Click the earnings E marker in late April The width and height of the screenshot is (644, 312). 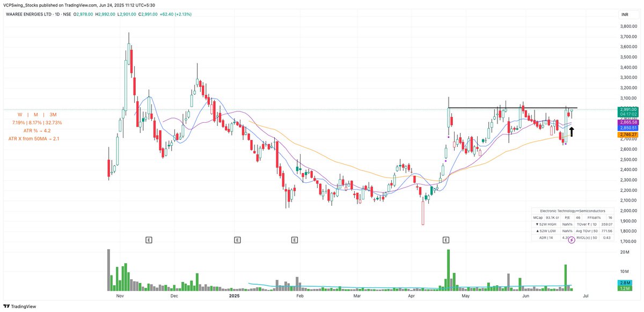pyautogui.click(x=446, y=241)
